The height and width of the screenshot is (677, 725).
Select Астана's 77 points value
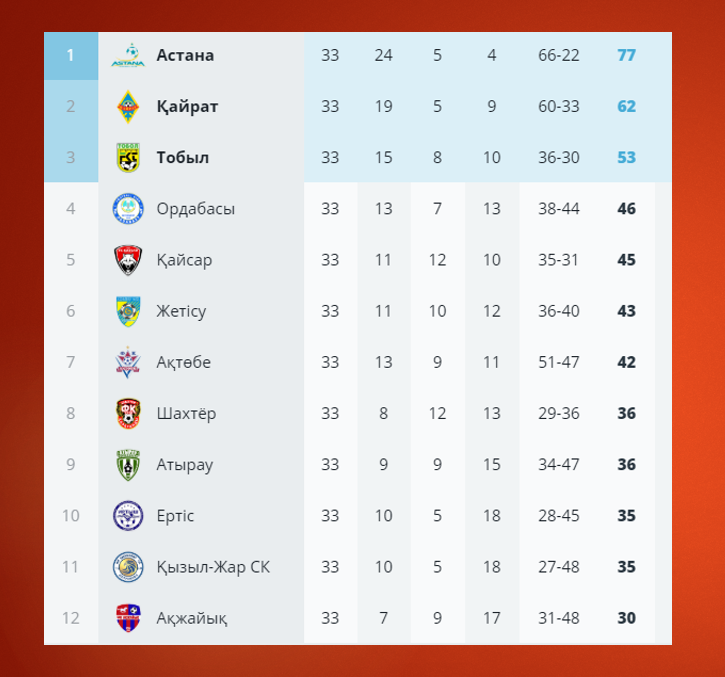(x=627, y=55)
